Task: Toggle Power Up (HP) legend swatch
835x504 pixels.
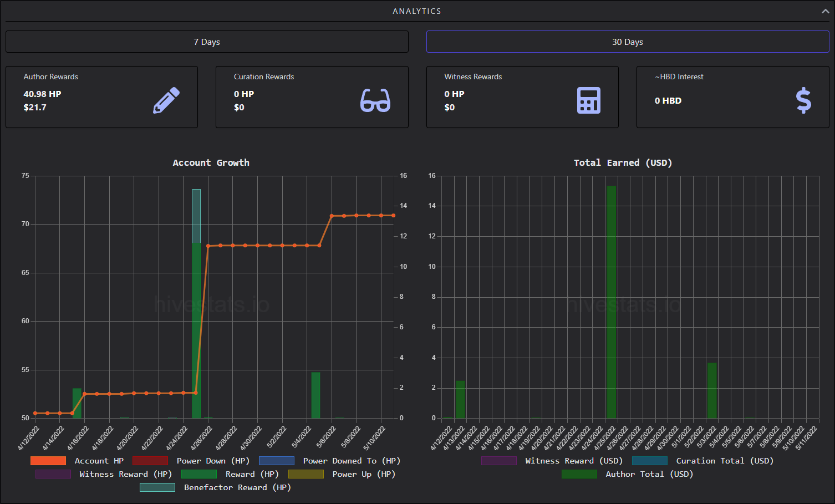Action: pos(306,474)
